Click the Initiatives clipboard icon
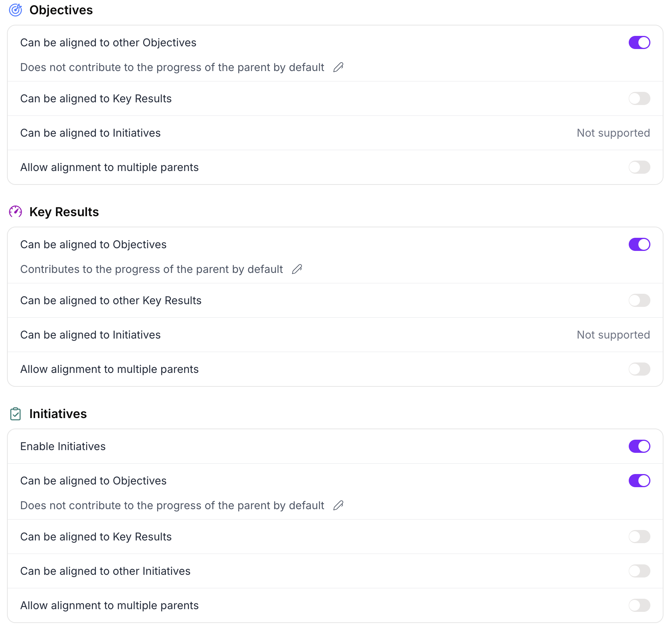 click(x=15, y=414)
